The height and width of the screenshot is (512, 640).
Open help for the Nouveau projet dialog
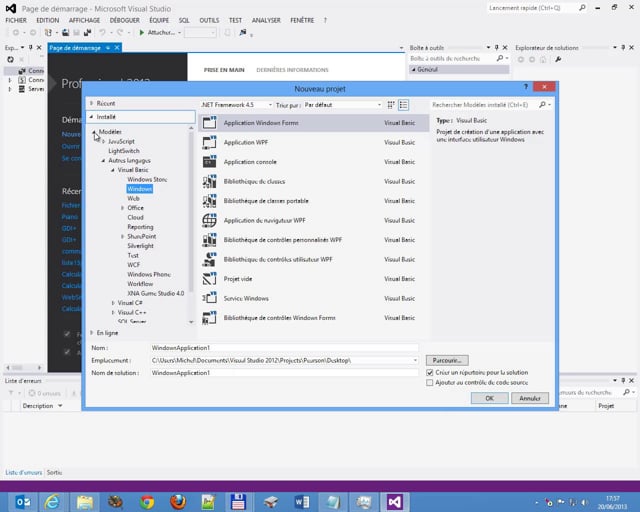click(x=526, y=87)
